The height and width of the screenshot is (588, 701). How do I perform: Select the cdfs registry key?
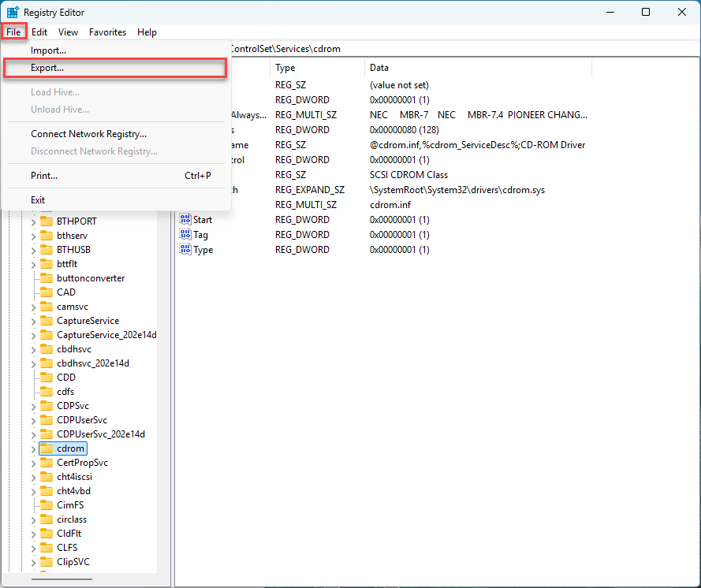coord(65,392)
